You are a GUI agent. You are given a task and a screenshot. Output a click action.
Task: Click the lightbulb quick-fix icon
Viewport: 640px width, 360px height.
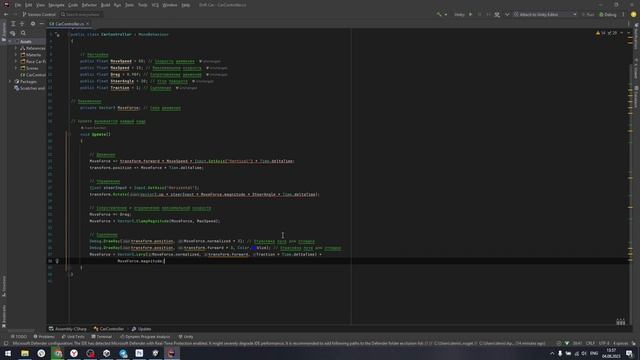(x=57, y=261)
